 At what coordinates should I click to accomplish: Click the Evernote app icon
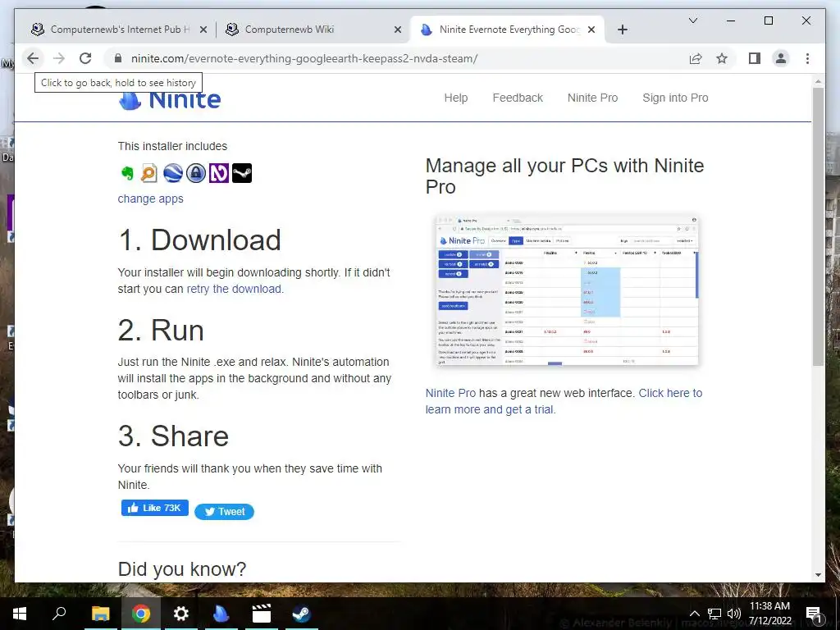point(127,173)
